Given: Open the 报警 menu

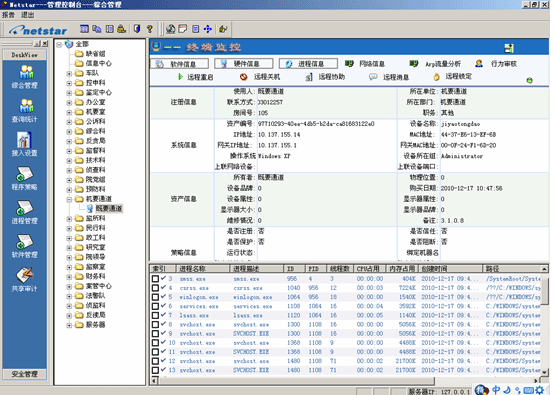Looking at the screenshot, I should coord(8,15).
